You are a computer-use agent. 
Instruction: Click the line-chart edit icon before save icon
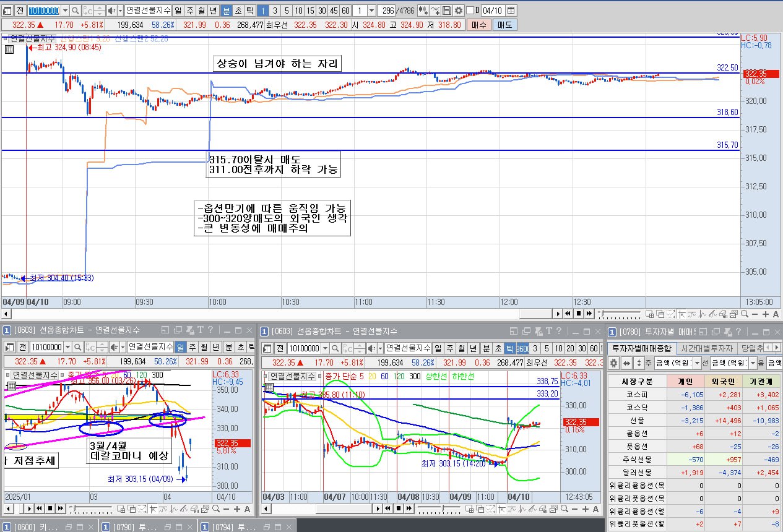point(435,11)
